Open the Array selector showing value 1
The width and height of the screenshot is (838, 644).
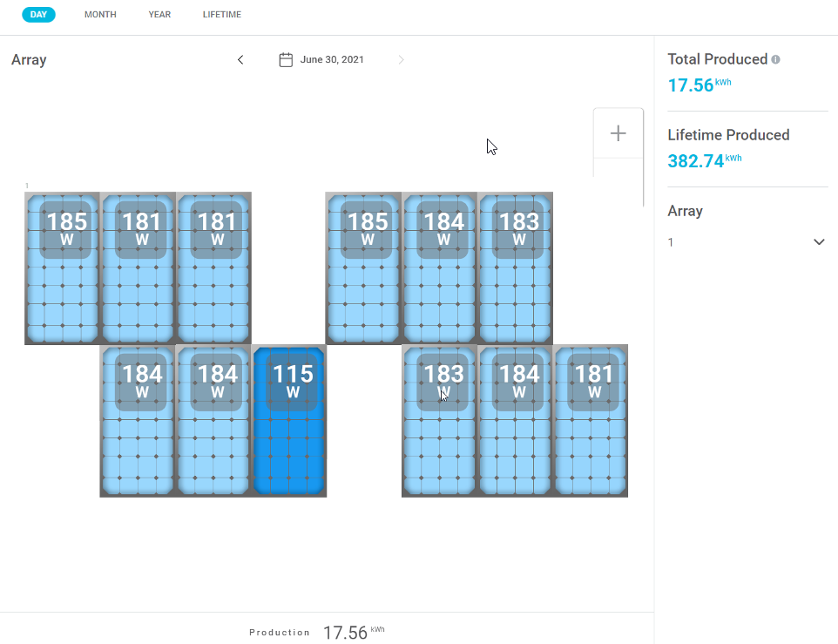click(747, 242)
